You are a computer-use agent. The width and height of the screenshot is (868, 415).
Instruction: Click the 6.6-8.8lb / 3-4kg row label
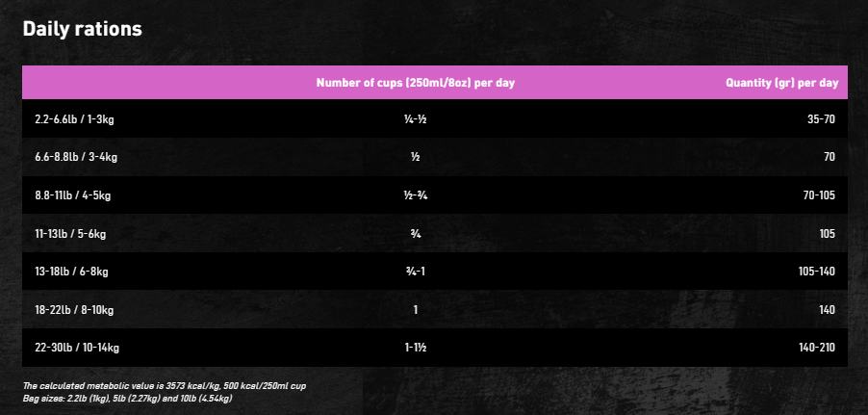(x=76, y=157)
